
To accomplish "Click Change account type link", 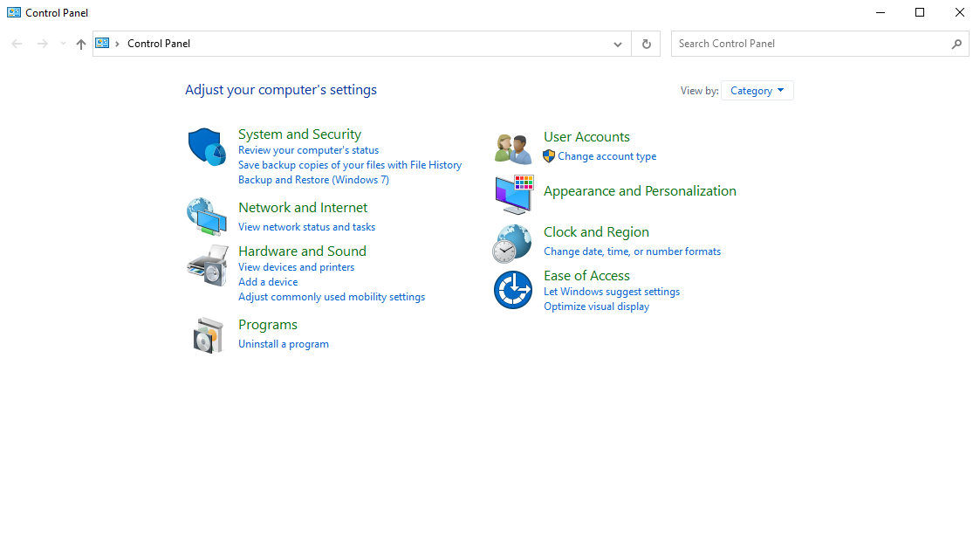I will (607, 156).
